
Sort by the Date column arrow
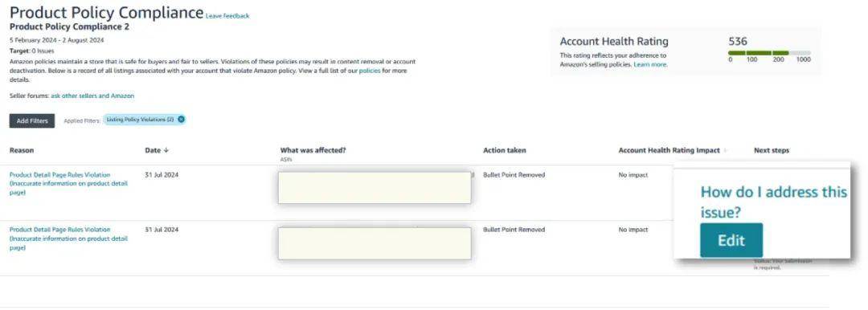pos(166,150)
